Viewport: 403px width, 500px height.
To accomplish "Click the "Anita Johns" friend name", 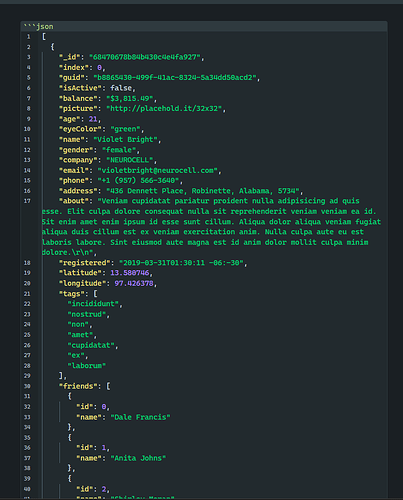I will [x=138, y=458].
